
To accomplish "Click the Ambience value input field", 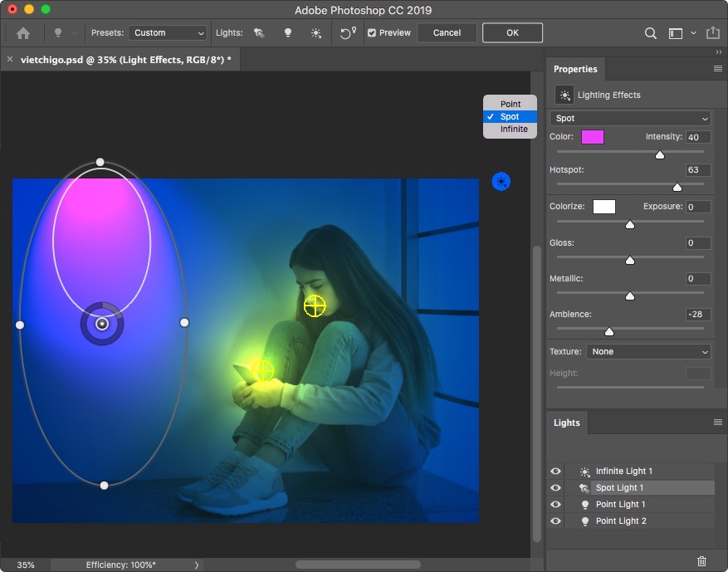I will (x=697, y=315).
